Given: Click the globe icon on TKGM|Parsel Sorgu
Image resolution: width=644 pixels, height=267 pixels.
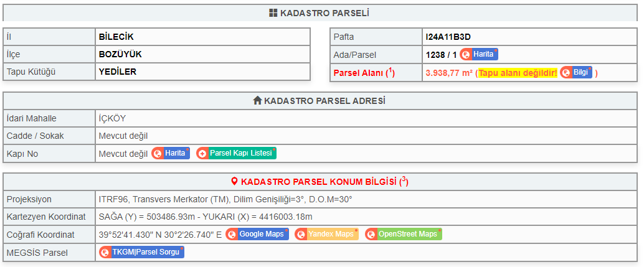Looking at the screenshot, I should point(105,252).
